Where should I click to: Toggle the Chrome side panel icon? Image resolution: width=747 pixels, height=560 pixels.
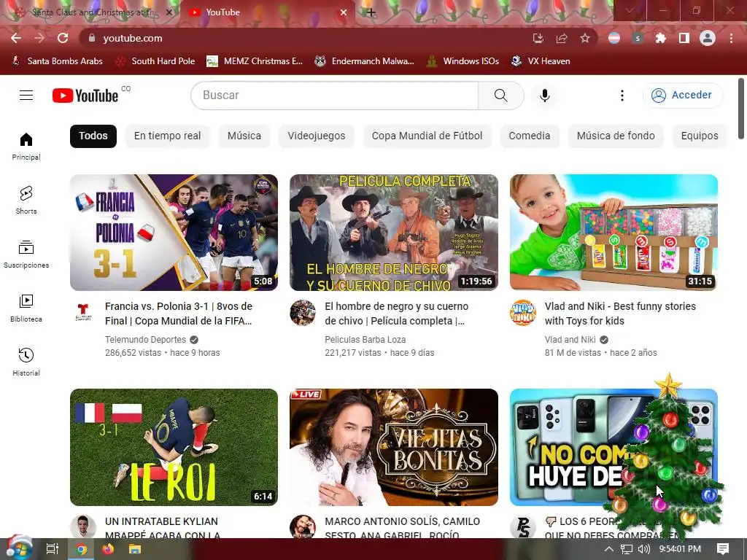click(684, 38)
